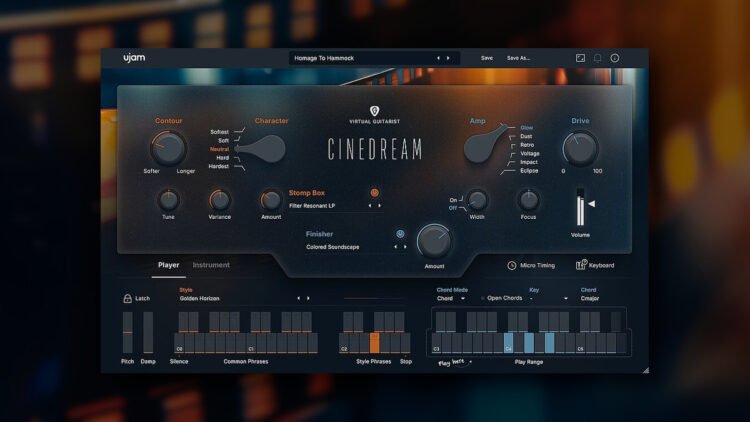Screen dimensions: 750x422
Task: Click the Focus knob
Action: pyautogui.click(x=529, y=200)
